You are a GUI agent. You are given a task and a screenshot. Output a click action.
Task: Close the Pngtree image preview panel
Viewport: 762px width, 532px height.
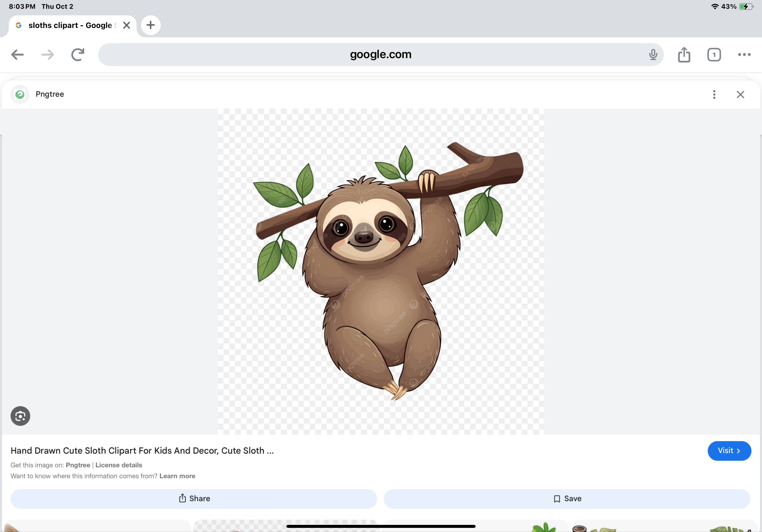pyautogui.click(x=740, y=95)
